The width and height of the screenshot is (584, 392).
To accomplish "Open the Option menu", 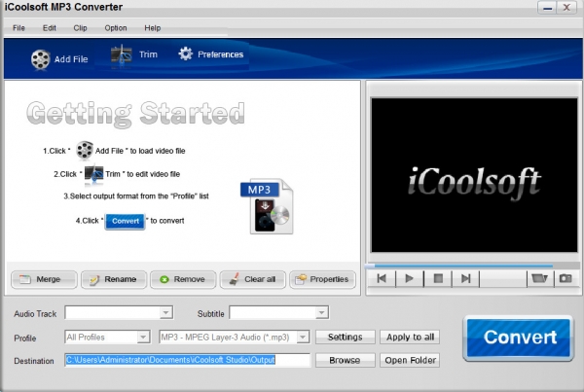I will pyautogui.click(x=116, y=28).
